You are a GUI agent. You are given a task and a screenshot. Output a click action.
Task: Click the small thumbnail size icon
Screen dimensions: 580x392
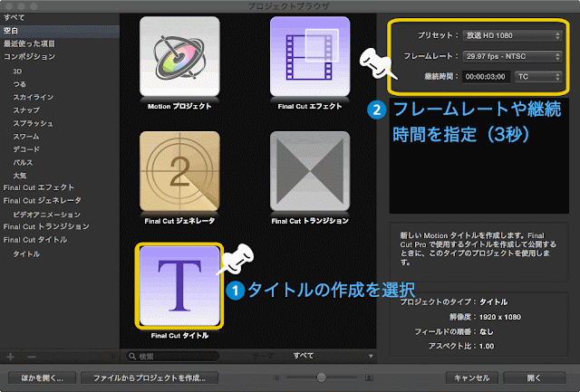[x=276, y=378]
